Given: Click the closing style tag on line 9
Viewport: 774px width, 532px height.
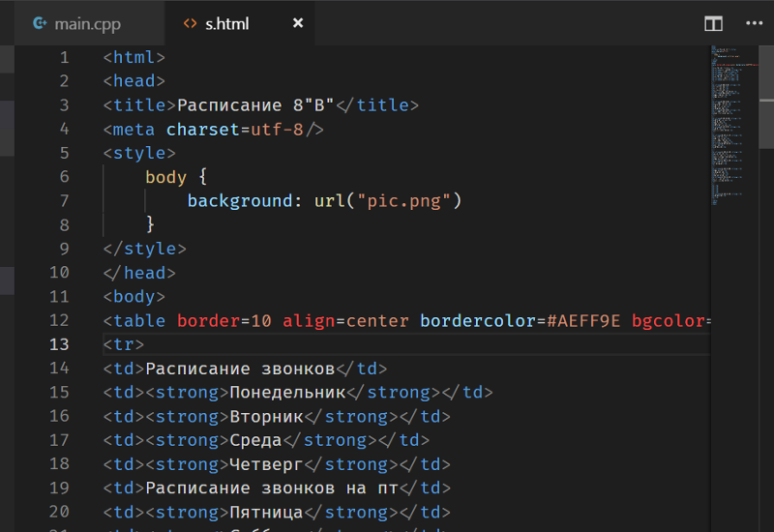Looking at the screenshot, I should 144,249.
